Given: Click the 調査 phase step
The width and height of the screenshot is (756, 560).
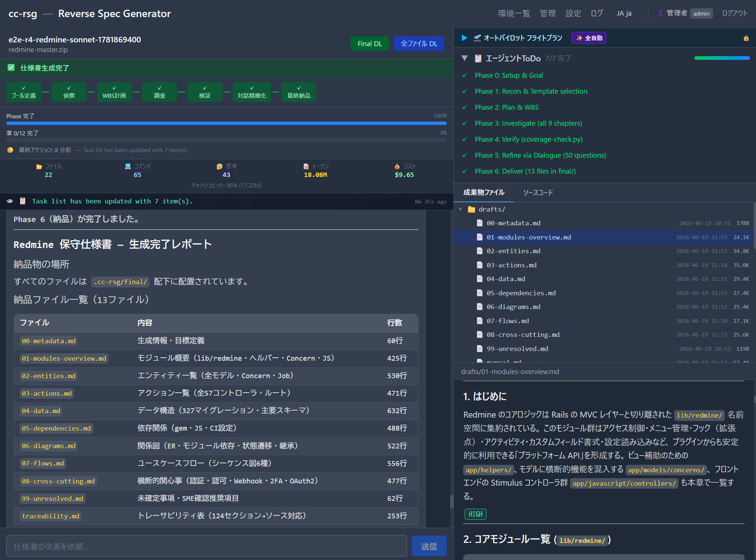Looking at the screenshot, I should (x=159, y=92).
